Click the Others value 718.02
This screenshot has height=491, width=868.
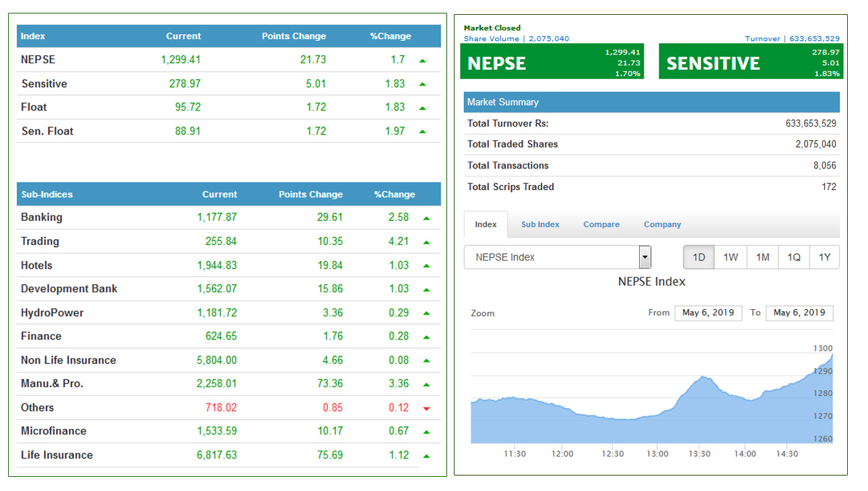(x=221, y=407)
